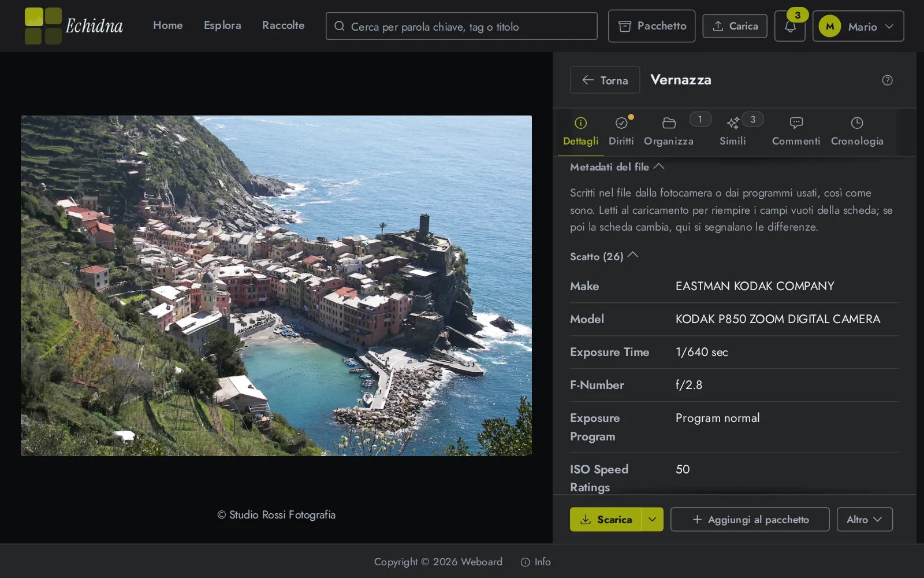Click the Torna back button

tap(605, 80)
